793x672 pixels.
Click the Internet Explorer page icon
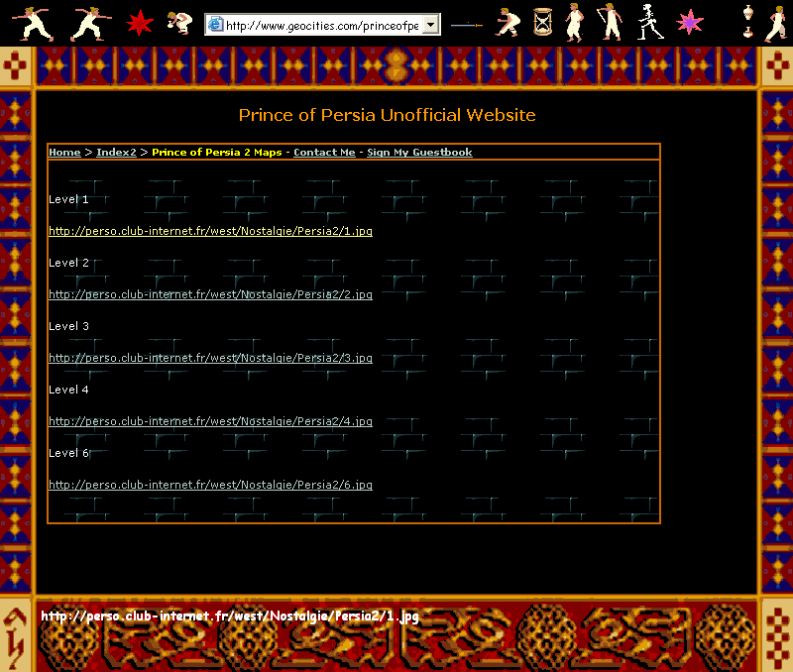click(215, 25)
